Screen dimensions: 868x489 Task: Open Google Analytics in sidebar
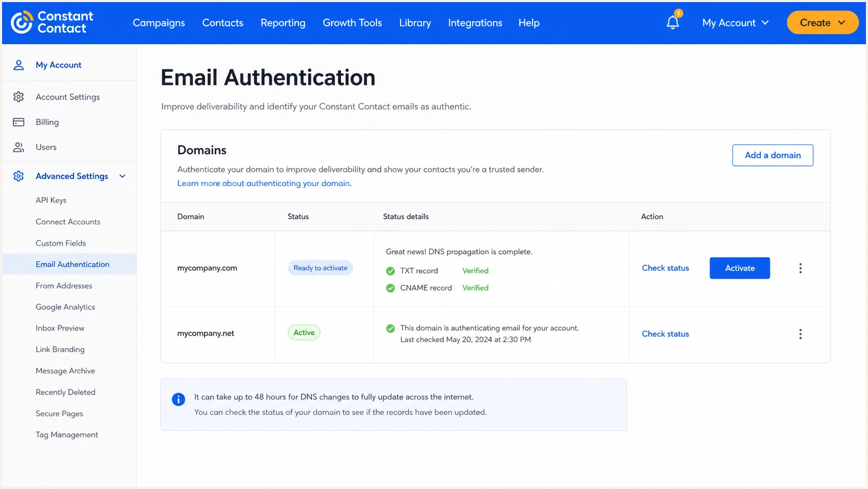coord(65,307)
